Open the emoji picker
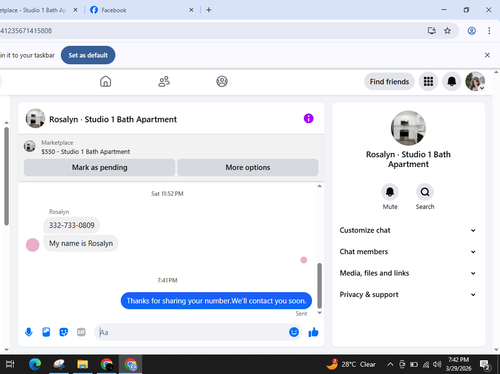 click(294, 332)
